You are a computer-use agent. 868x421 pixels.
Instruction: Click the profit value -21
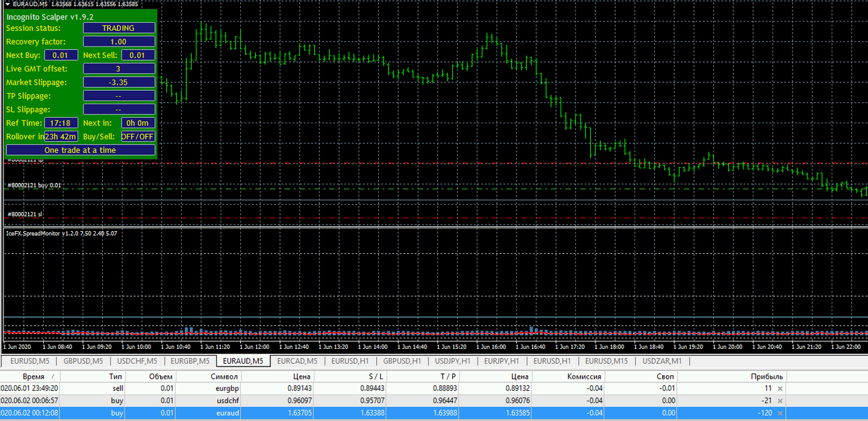[766, 401]
